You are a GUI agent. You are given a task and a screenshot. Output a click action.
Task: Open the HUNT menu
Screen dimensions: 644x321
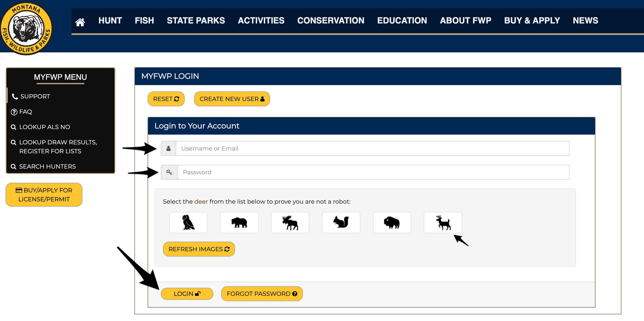(x=110, y=21)
